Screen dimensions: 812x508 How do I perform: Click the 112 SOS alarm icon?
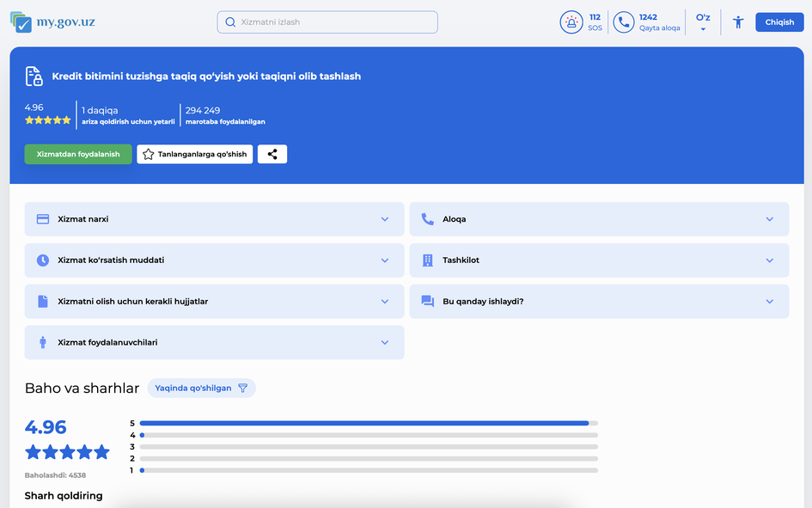[571, 22]
